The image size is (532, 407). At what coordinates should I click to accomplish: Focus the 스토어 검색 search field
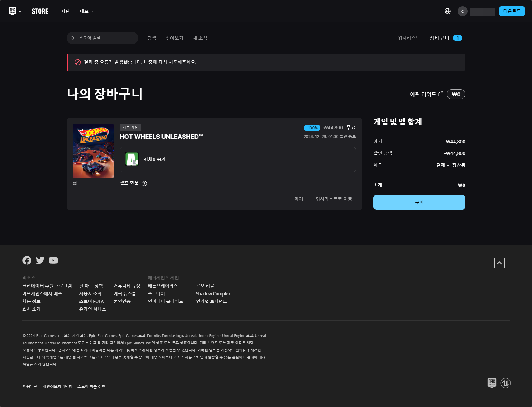click(102, 38)
